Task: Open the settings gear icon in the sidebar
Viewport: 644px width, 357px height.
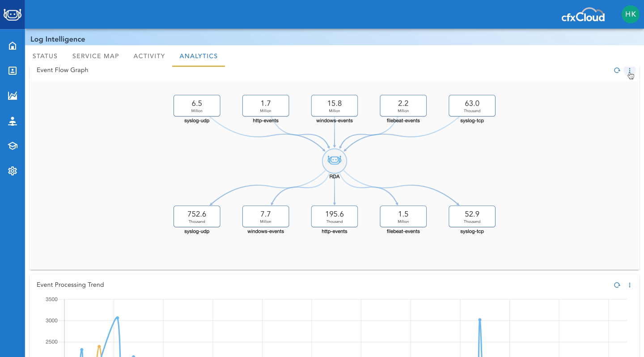Action: (x=13, y=171)
